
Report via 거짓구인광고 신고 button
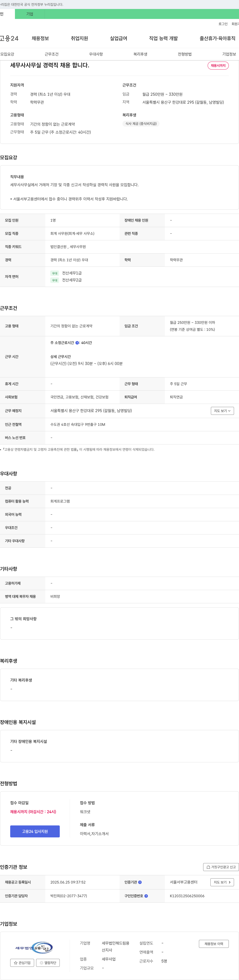221,867
